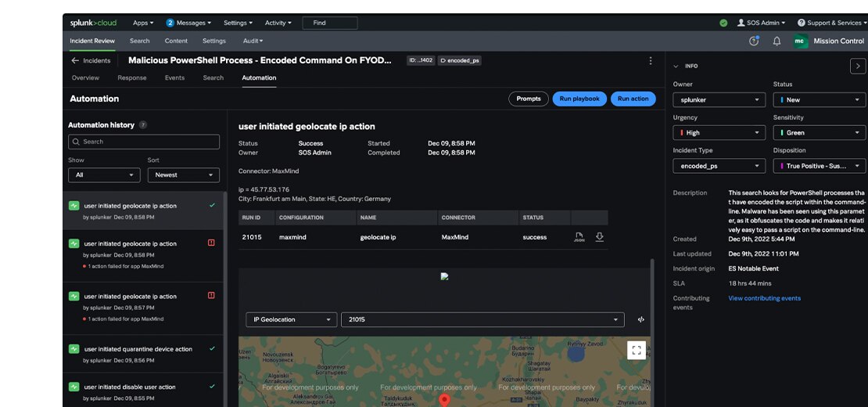Change the Incident Type dropdown
Image resolution: width=868 pixels, height=407 pixels.
coord(719,166)
